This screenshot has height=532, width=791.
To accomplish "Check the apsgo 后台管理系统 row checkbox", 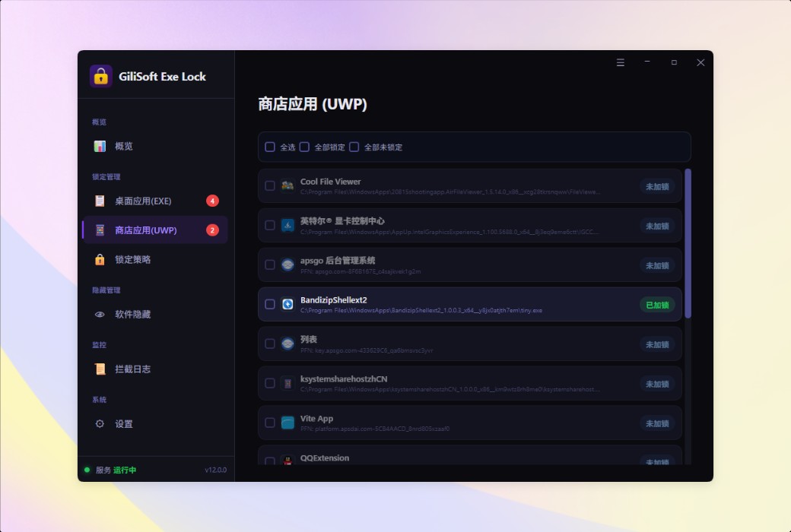I will pos(270,264).
